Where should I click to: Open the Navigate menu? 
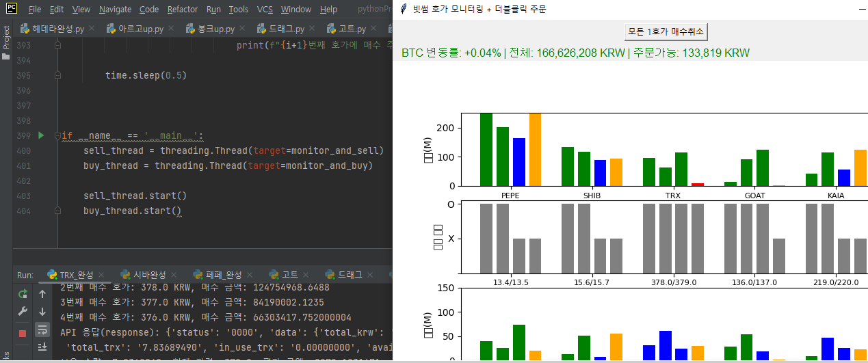[x=115, y=10]
